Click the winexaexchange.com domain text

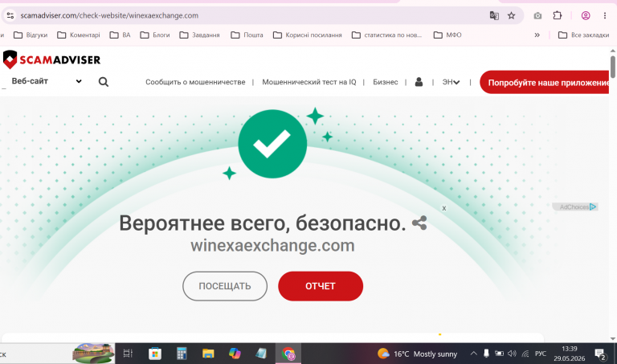[272, 246]
